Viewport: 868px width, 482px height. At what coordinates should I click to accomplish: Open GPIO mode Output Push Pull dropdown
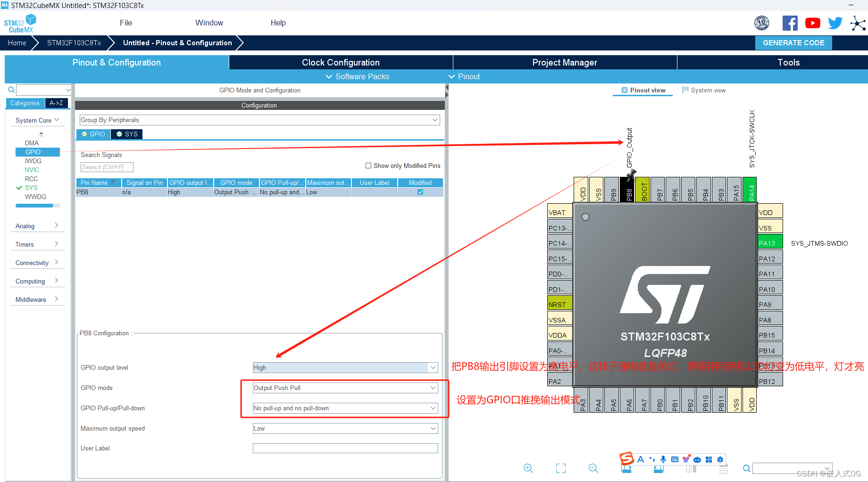click(x=345, y=388)
